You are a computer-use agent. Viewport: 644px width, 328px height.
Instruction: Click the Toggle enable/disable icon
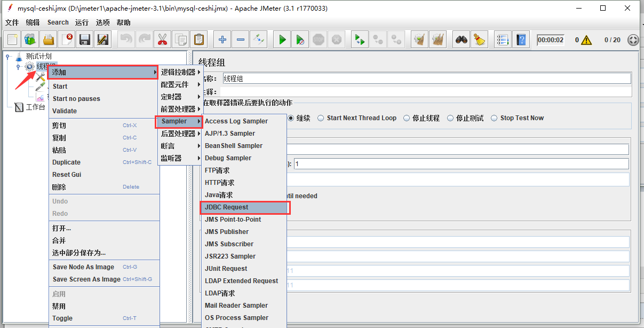(x=259, y=40)
